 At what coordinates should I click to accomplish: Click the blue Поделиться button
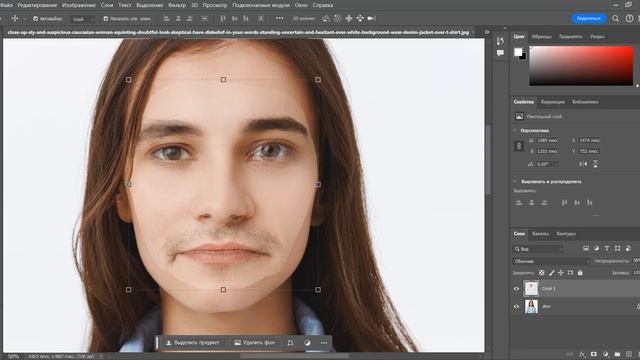589,18
